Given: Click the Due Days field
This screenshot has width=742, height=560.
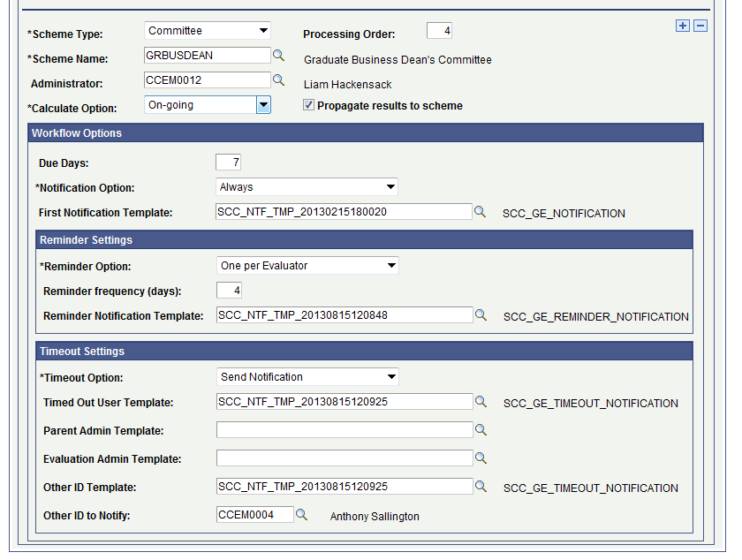Looking at the screenshot, I should tap(228, 163).
